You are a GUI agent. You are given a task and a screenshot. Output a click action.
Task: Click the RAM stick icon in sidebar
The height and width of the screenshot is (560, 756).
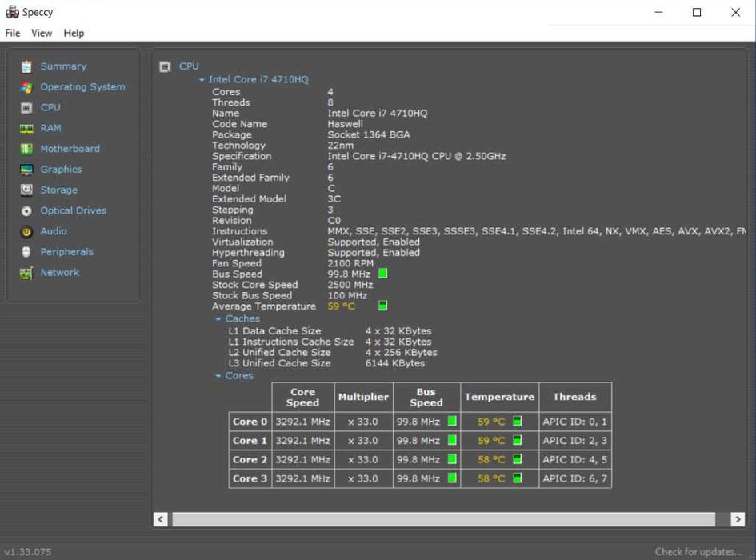click(26, 128)
